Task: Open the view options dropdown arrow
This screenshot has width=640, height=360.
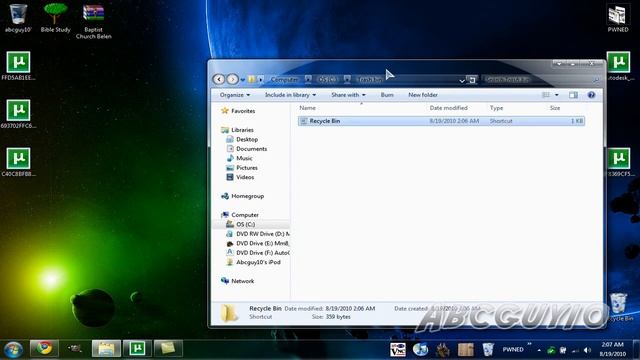Action: pos(557,95)
